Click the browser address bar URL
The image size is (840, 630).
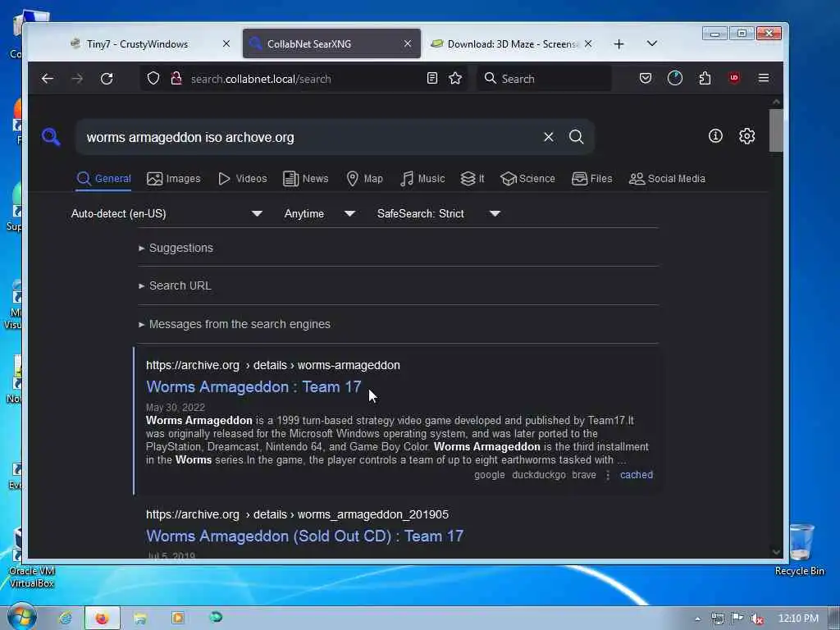pyautogui.click(x=261, y=79)
